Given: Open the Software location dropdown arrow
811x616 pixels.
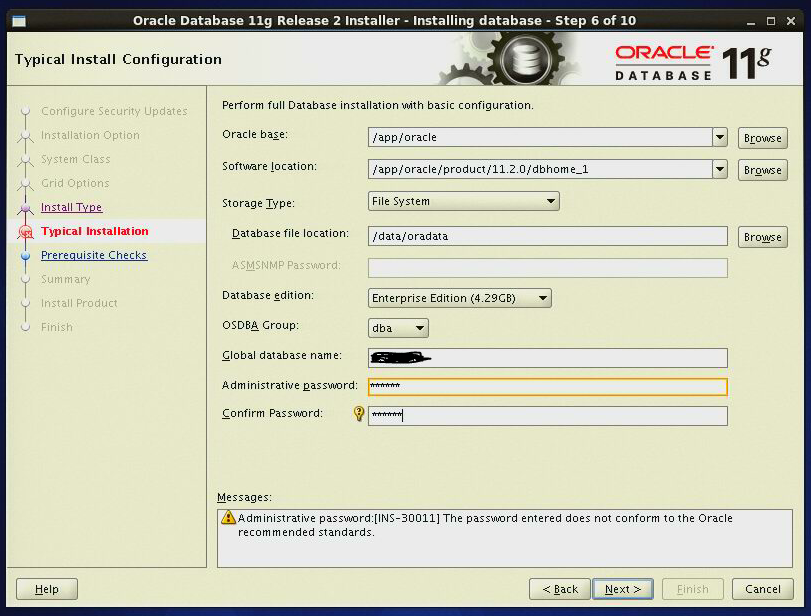Looking at the screenshot, I should [719, 169].
